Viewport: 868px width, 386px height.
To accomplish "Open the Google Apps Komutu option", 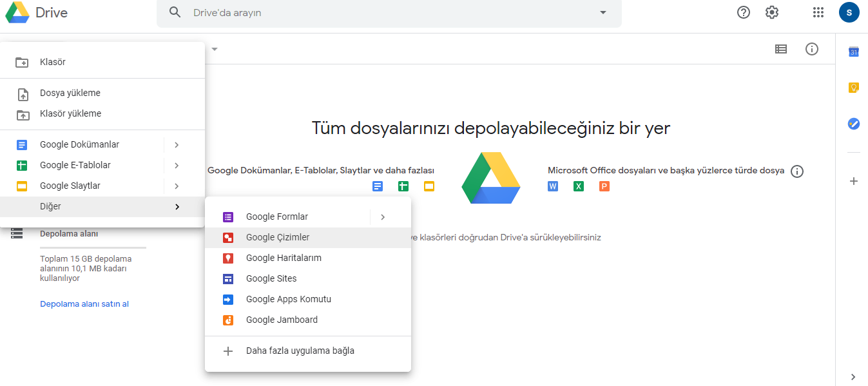I will point(287,299).
